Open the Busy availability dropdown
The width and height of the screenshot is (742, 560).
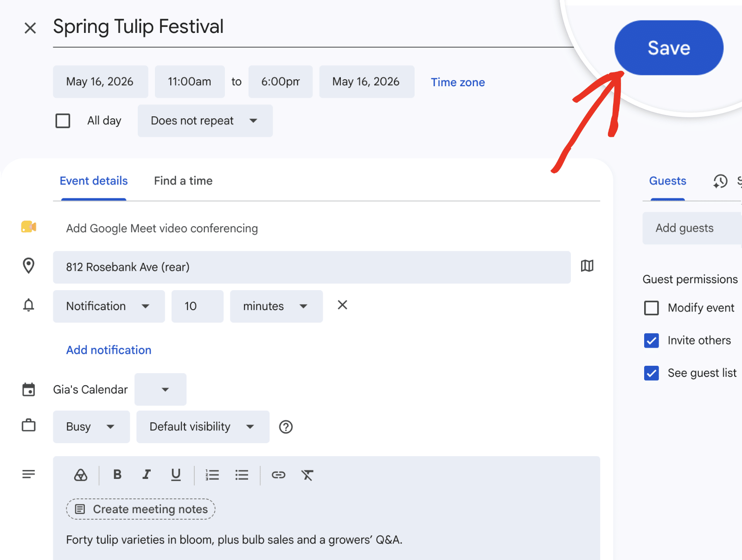pos(91,426)
